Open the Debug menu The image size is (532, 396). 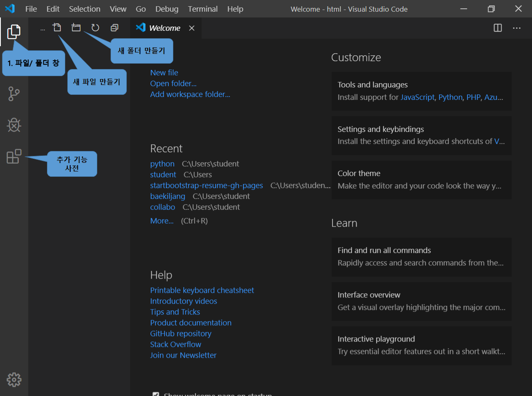[x=167, y=9]
